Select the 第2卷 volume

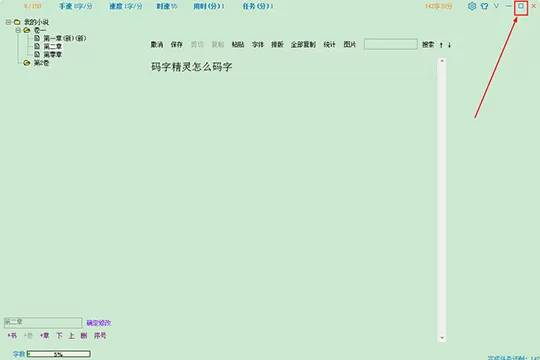click(41, 63)
